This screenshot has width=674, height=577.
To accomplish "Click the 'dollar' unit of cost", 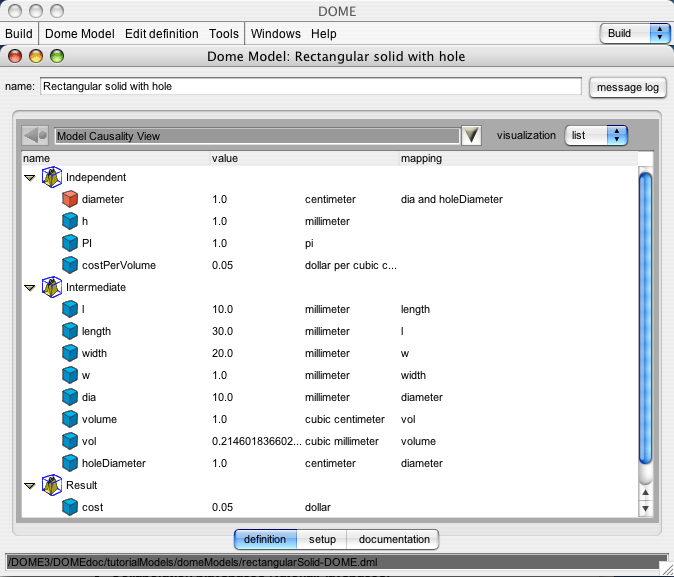I will pyautogui.click(x=318, y=507).
